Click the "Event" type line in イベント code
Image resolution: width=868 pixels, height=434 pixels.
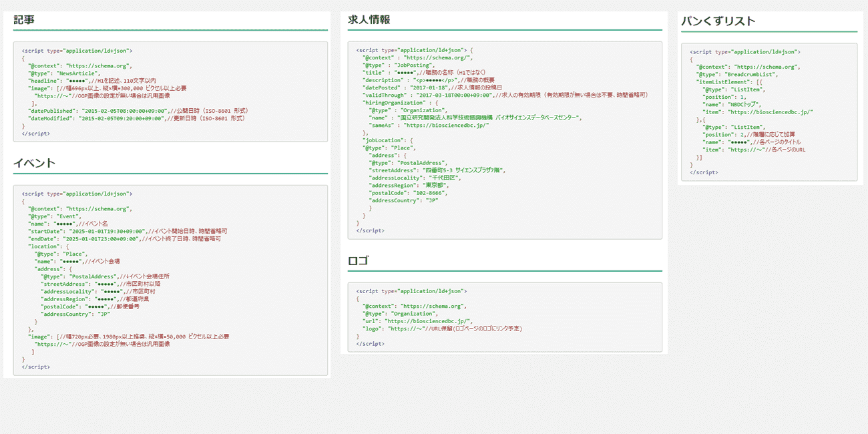click(x=55, y=216)
